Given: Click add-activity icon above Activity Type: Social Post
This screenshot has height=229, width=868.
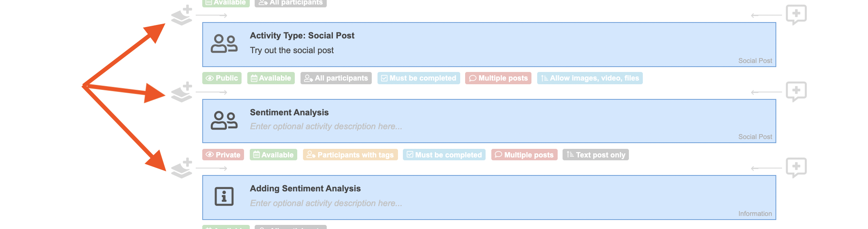Looking at the screenshot, I should click(182, 15).
